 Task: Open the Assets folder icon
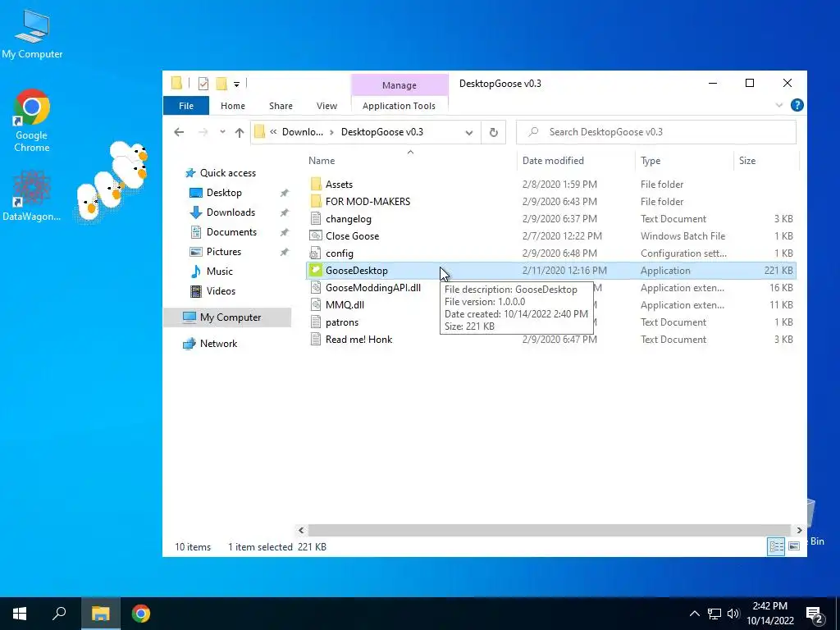pyautogui.click(x=316, y=185)
